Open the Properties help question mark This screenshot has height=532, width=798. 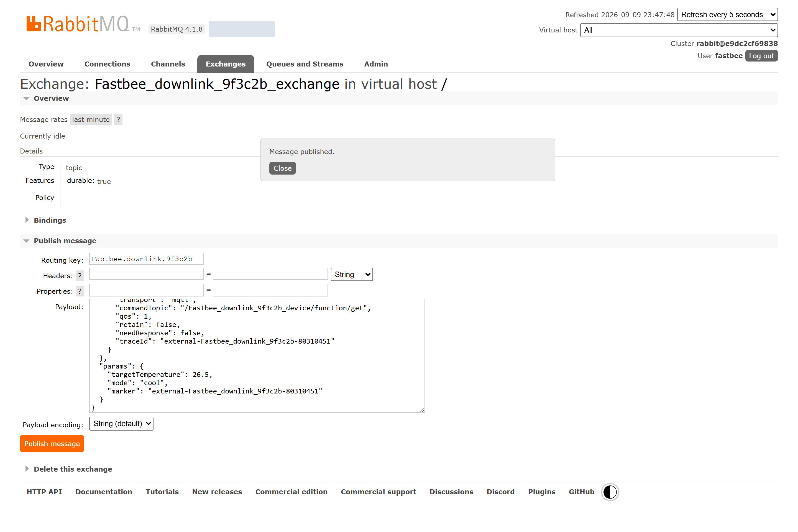pos(80,291)
